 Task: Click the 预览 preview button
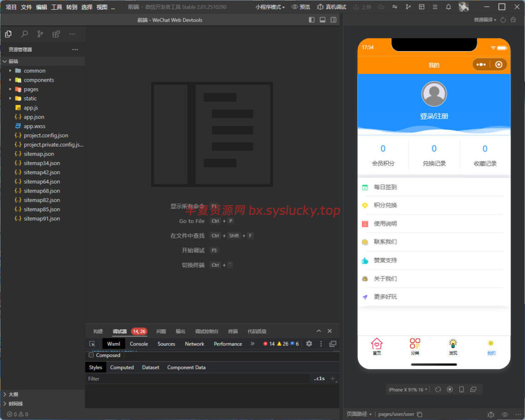pyautogui.click(x=300, y=7)
